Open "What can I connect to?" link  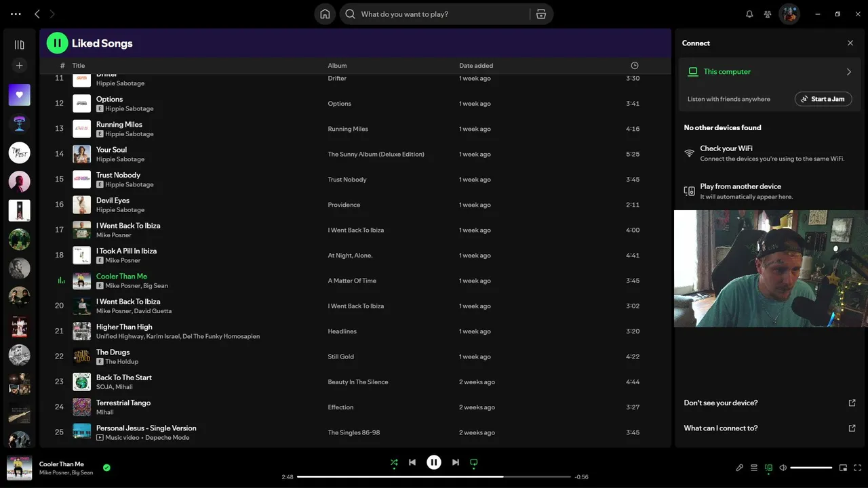[x=721, y=428]
